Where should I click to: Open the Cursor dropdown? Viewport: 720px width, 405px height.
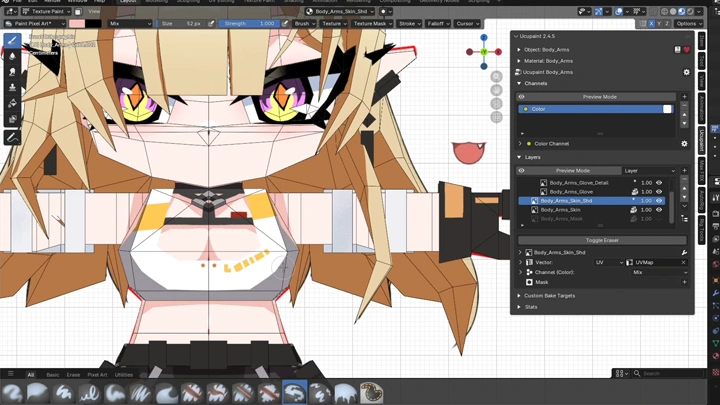click(x=467, y=23)
